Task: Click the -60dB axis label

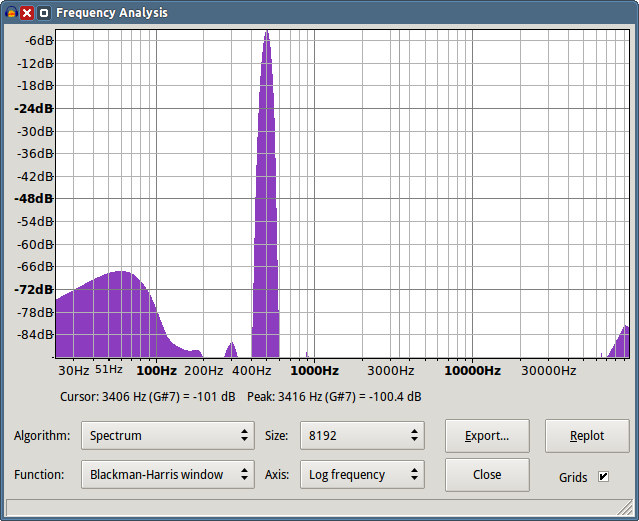Action: [x=35, y=245]
